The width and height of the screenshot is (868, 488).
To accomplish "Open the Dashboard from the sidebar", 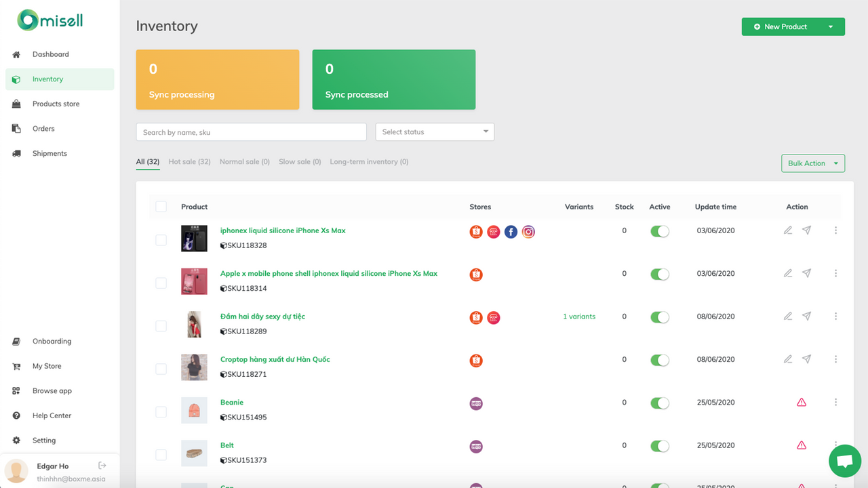I will [x=51, y=54].
